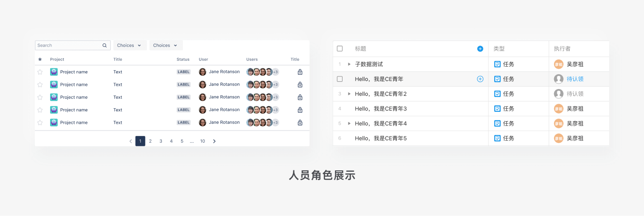The width and height of the screenshot is (644, 216).
Task: Click the plus icon on the Hello，我是CE青年 row
Action: [480, 79]
